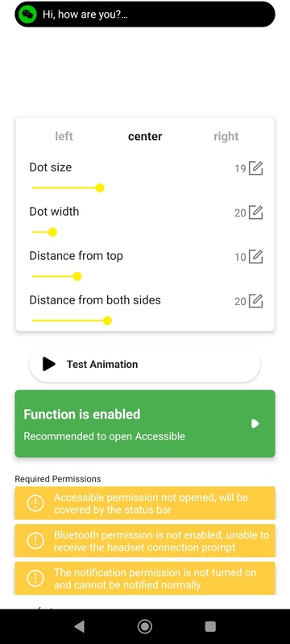Tap the Hi, how are you notification pill
Screen dimensions: 290x644
point(145,14)
